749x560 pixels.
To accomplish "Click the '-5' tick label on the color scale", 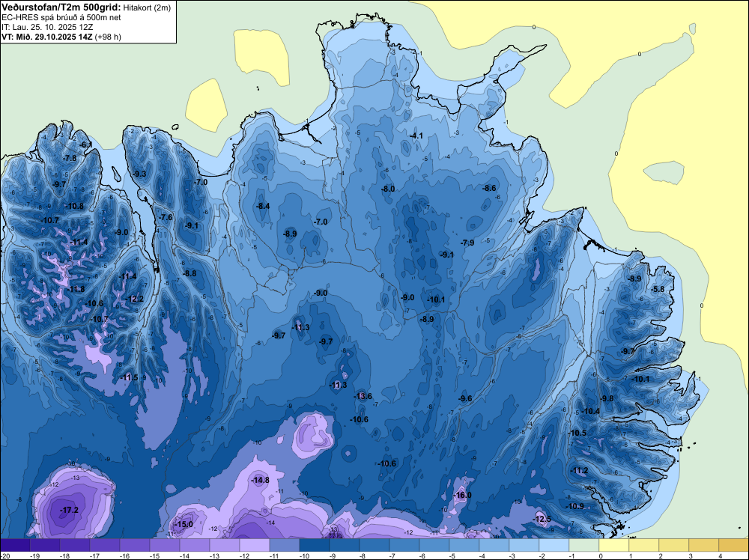I will pos(453,556).
